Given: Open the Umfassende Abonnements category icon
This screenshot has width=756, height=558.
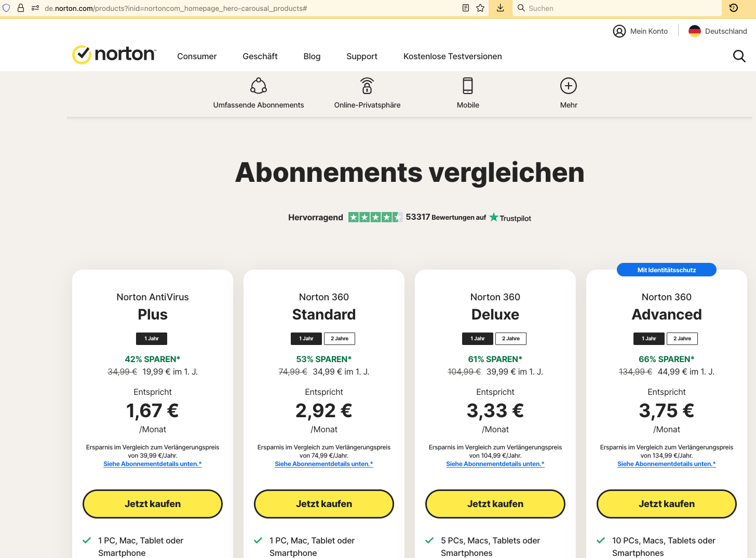Looking at the screenshot, I should (259, 86).
